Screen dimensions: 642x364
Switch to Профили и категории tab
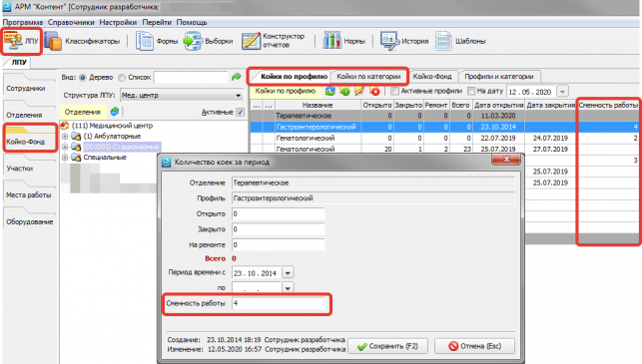pos(499,77)
